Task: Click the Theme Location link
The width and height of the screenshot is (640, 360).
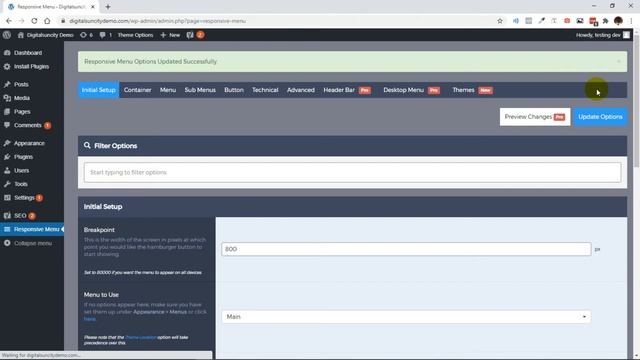Action: point(140,338)
